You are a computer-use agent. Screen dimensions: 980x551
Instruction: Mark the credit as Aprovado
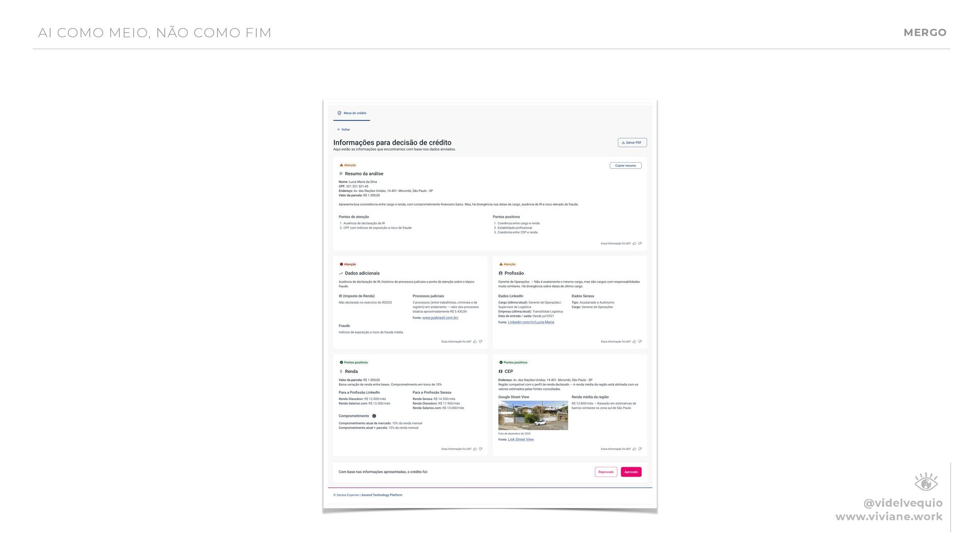(631, 472)
